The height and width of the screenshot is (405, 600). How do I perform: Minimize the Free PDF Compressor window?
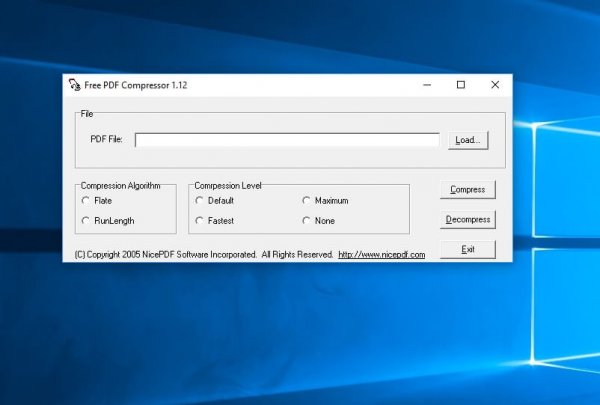[427, 85]
